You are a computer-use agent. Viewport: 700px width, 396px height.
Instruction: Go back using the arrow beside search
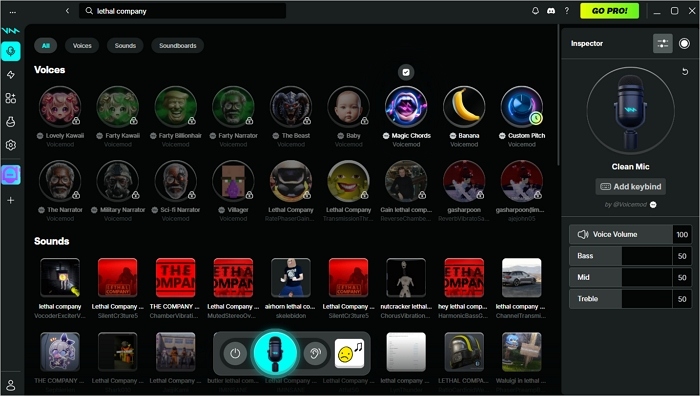click(x=67, y=11)
